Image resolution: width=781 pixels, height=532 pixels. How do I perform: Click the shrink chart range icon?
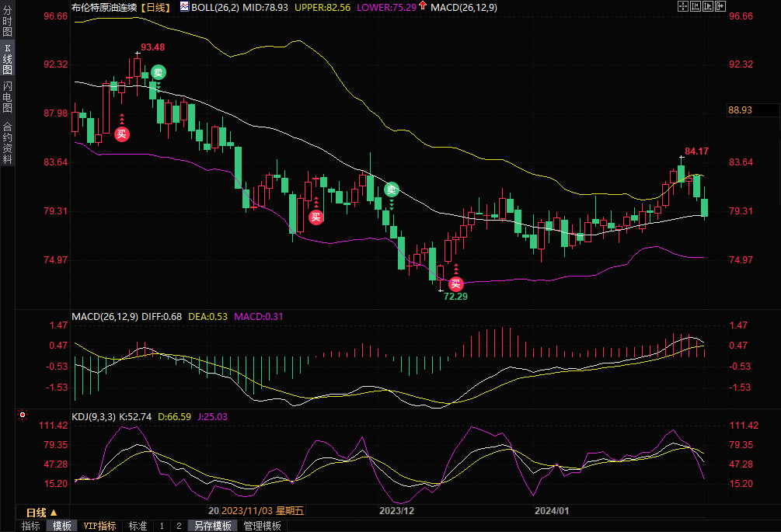coord(696,6)
